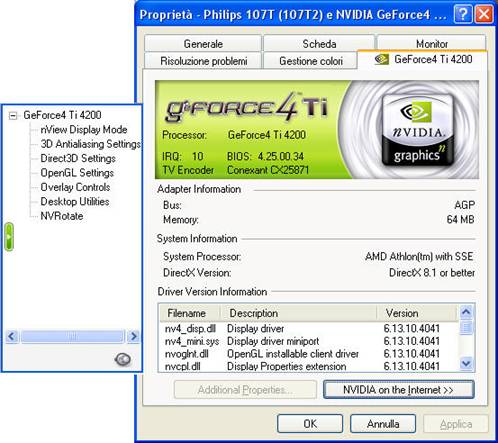The height and width of the screenshot is (443, 498).
Task: Collapse the GeForce4 Ti 4200 tree node
Action: pos(13,116)
